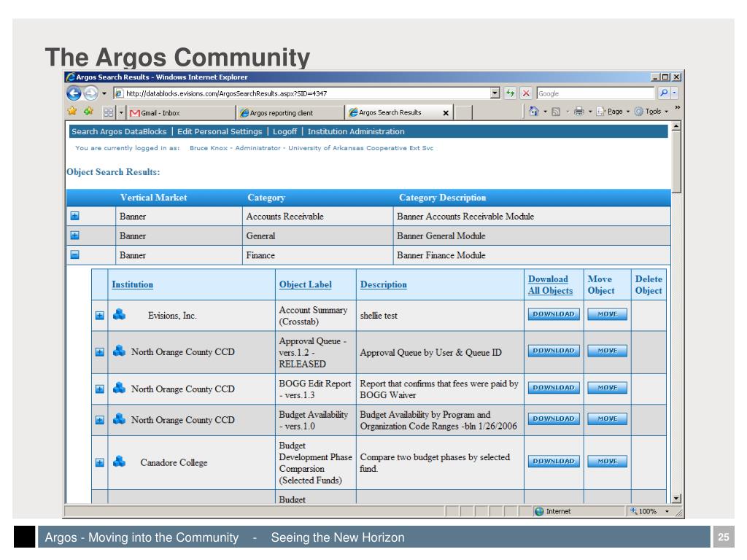The height and width of the screenshot is (560, 747).
Task: Click the Internet zone globe in status bar
Action: [539, 511]
